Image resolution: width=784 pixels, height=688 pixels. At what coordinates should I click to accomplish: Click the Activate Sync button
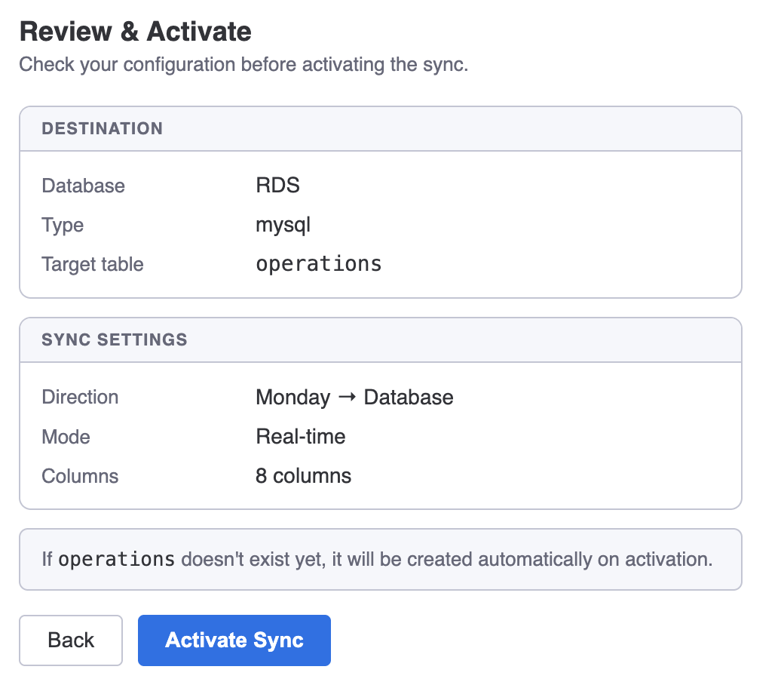click(x=234, y=640)
